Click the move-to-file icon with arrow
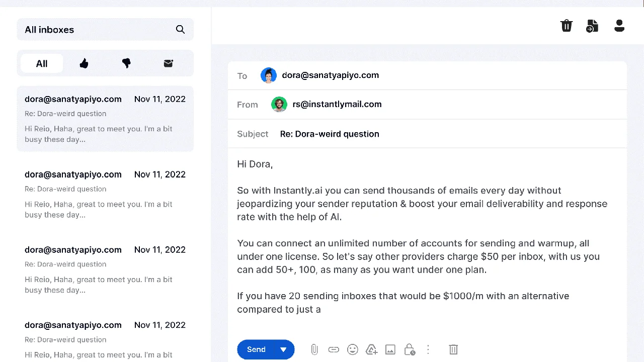644x362 pixels. 592,26
